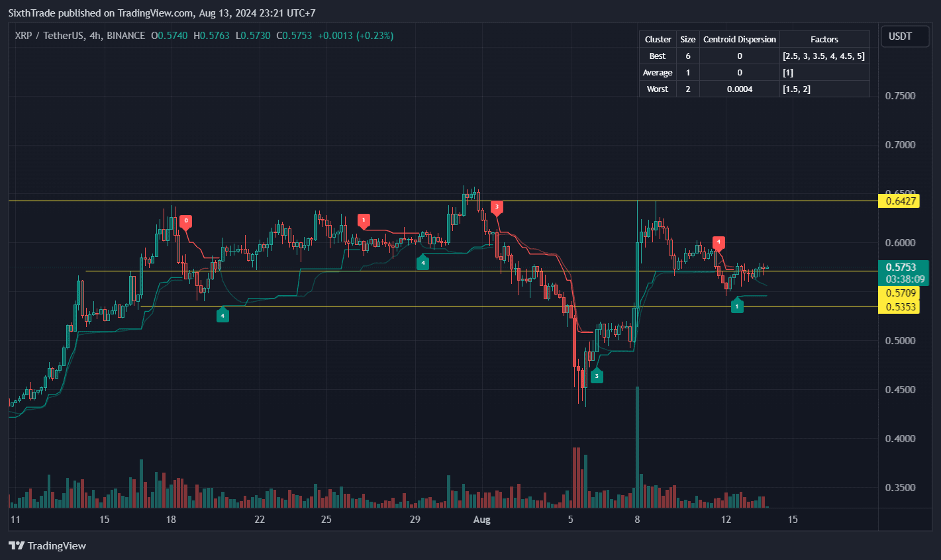Viewport: 941px width, 560px height.
Task: Click the XRP / TetherUS symbol title
Action: tap(79, 36)
